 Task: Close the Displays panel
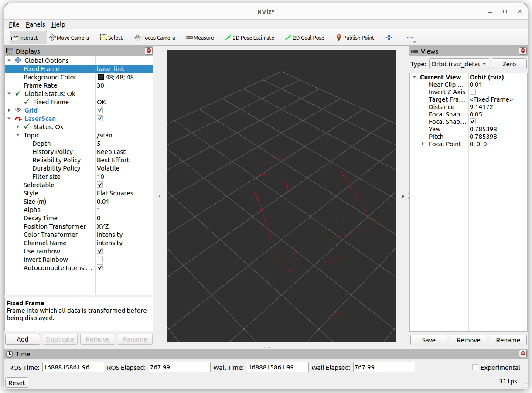coord(149,51)
